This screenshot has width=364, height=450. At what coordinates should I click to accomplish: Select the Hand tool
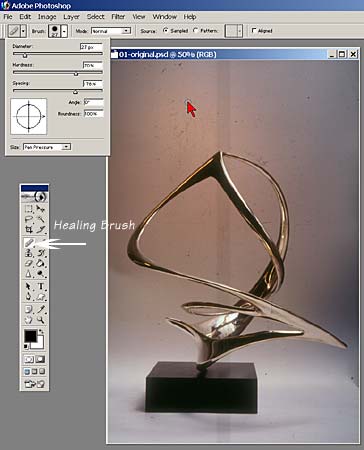click(x=29, y=320)
